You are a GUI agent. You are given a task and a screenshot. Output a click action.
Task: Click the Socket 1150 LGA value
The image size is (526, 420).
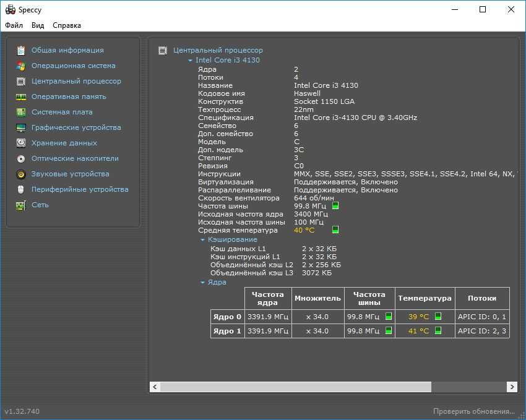(324, 101)
